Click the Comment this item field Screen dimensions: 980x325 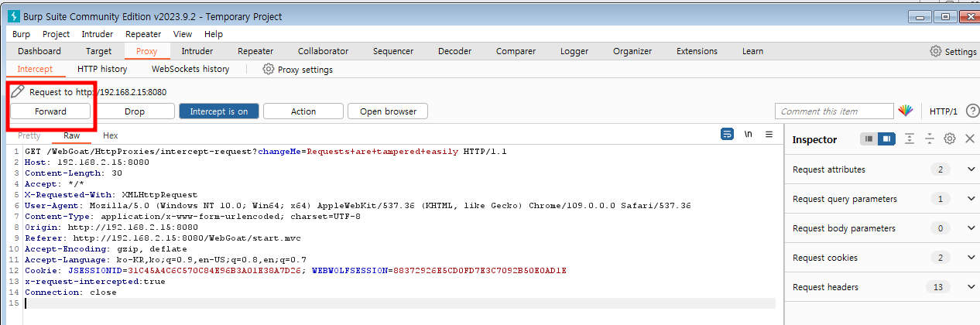pos(834,111)
